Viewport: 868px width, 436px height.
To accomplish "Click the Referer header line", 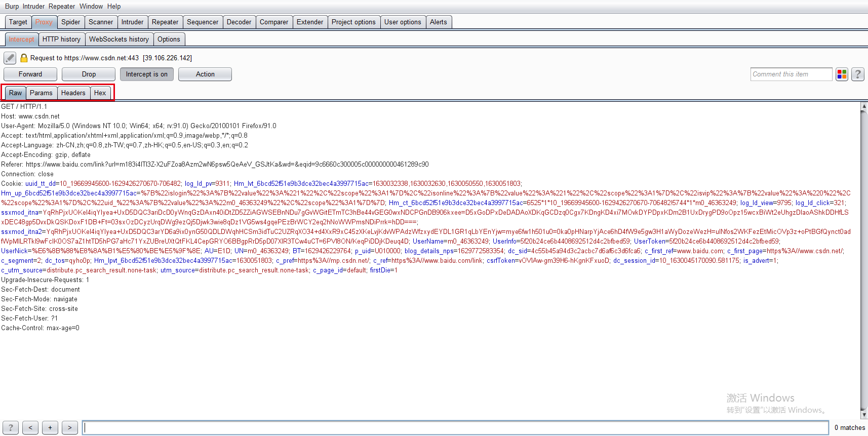I will point(215,164).
